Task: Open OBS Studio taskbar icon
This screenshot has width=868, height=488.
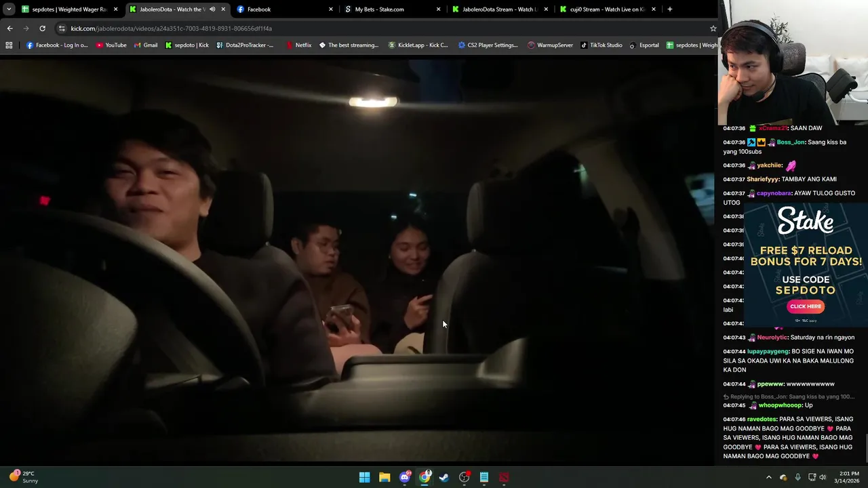Action: click(x=465, y=477)
